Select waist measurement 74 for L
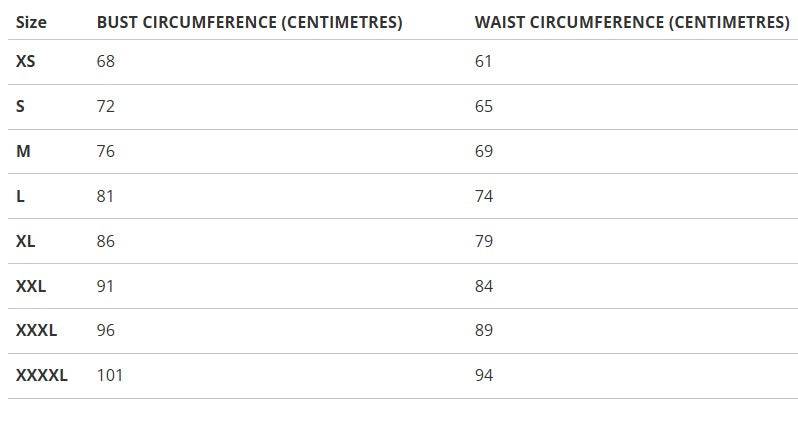 tap(484, 196)
